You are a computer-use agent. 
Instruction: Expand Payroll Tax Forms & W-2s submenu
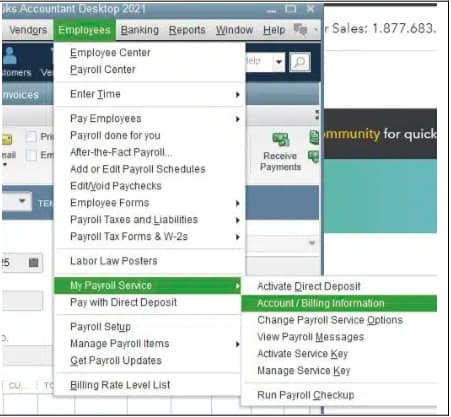tap(149, 237)
